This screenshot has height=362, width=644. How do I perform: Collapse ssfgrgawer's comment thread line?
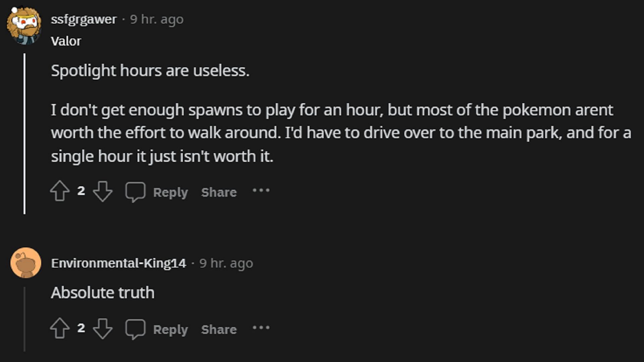[x=24, y=134]
